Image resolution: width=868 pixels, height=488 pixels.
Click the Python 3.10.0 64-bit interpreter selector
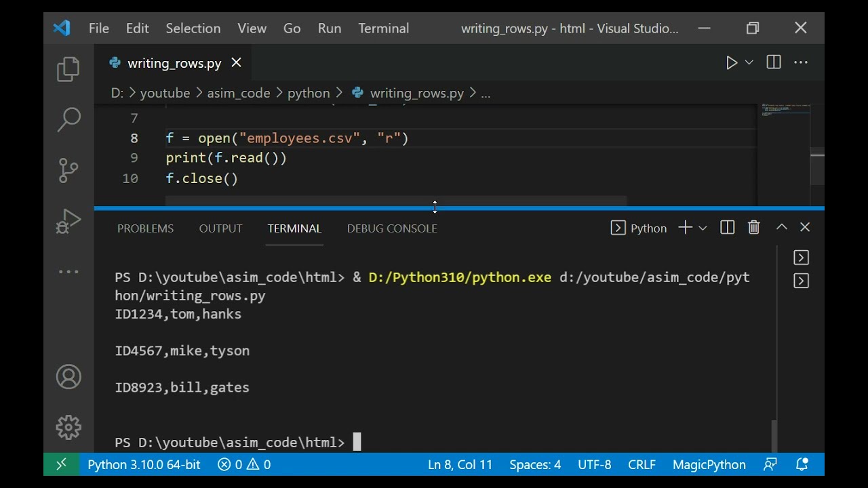pos(144,464)
